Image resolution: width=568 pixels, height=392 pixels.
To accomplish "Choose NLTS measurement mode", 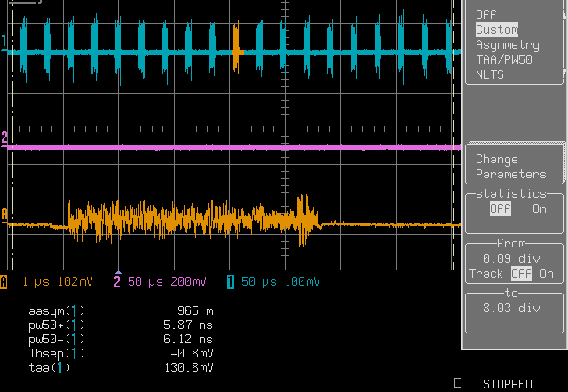I will click(490, 74).
